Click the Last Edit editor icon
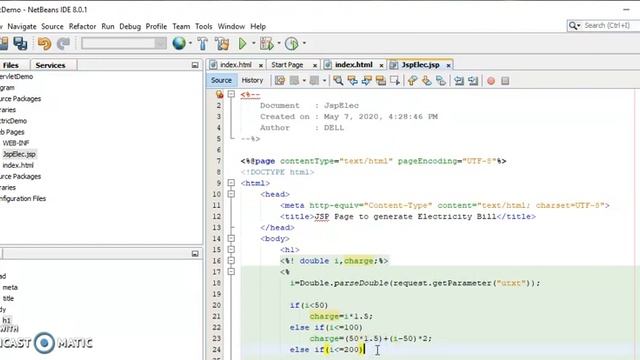640x360 pixels. pos(280,80)
